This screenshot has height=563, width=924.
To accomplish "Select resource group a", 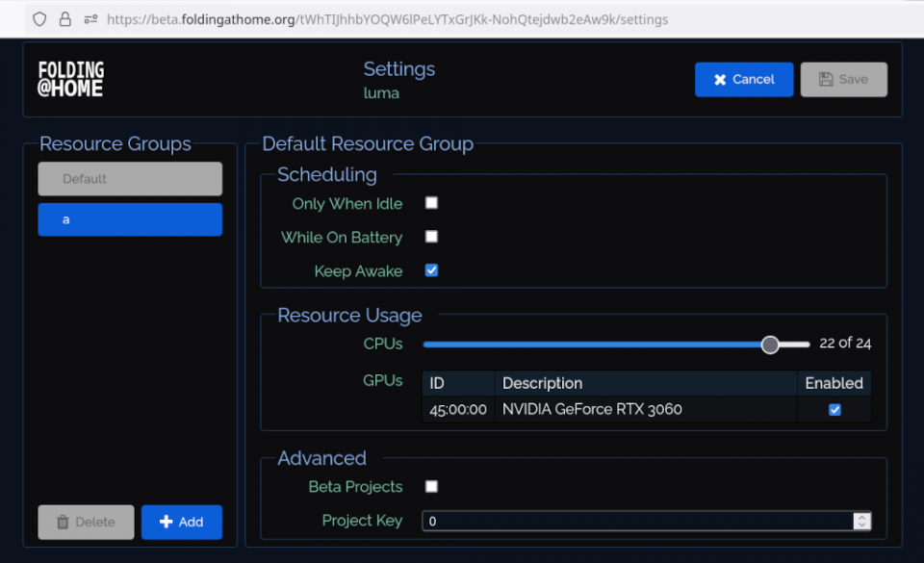I will (x=130, y=219).
